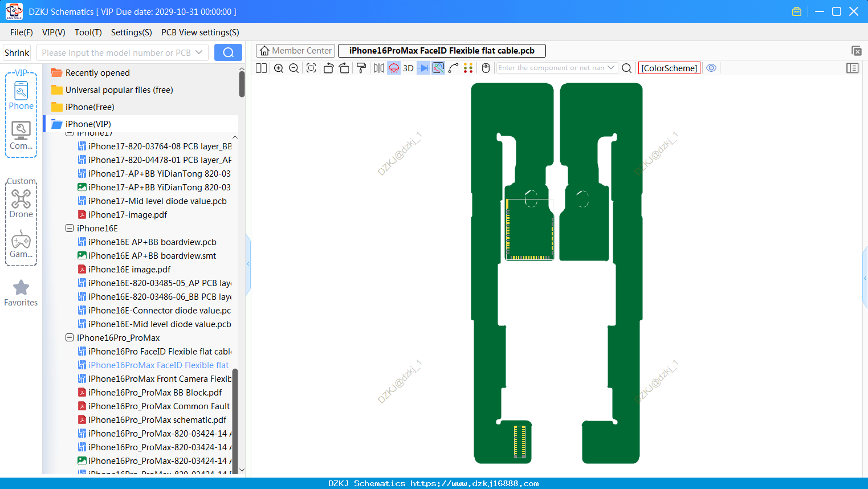Open iPhone16Pro FaceID Flexible flat cable file
The image size is (868, 489).
(x=160, y=352)
